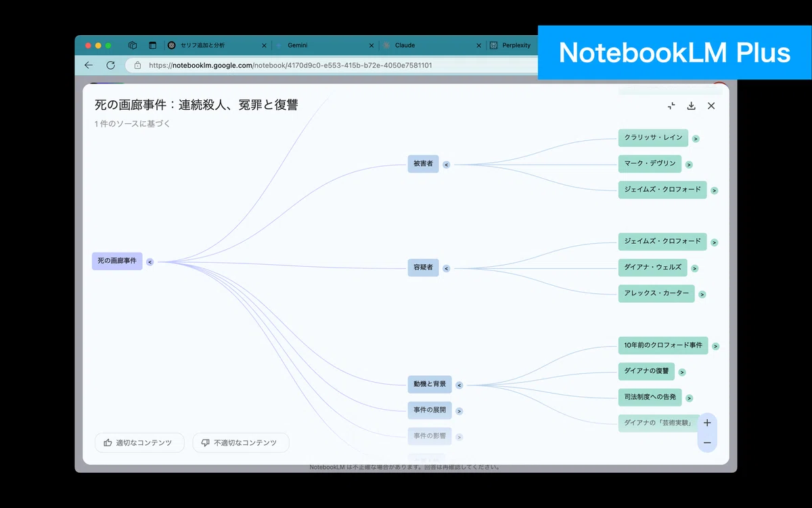Reload the page in the browser
The width and height of the screenshot is (812, 508).
(x=111, y=65)
